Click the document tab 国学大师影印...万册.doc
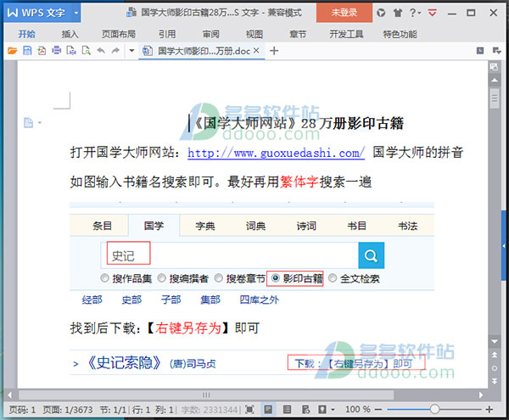The height and width of the screenshot is (420, 509). coord(201,51)
